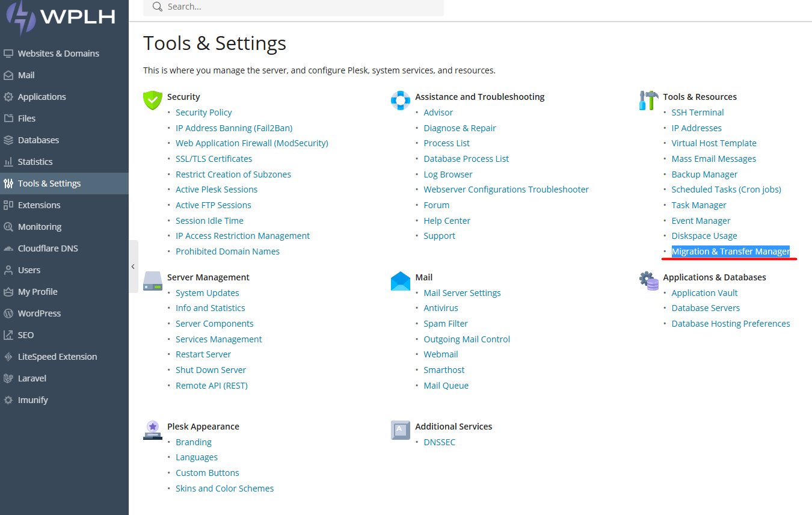The width and height of the screenshot is (812, 515).
Task: Select Monitoring in the sidebar
Action: (64, 227)
